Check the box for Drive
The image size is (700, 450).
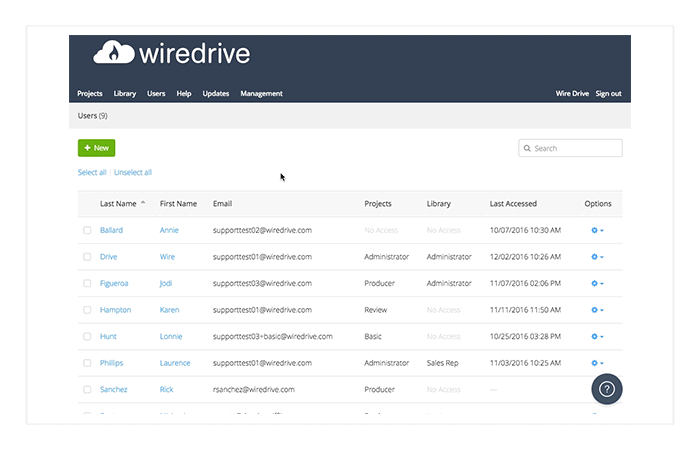pyautogui.click(x=87, y=257)
